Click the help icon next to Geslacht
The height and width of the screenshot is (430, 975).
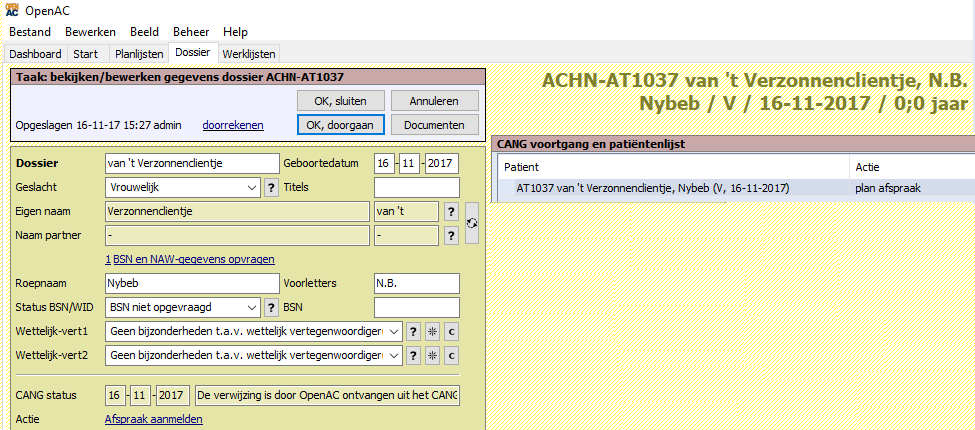[271, 187]
